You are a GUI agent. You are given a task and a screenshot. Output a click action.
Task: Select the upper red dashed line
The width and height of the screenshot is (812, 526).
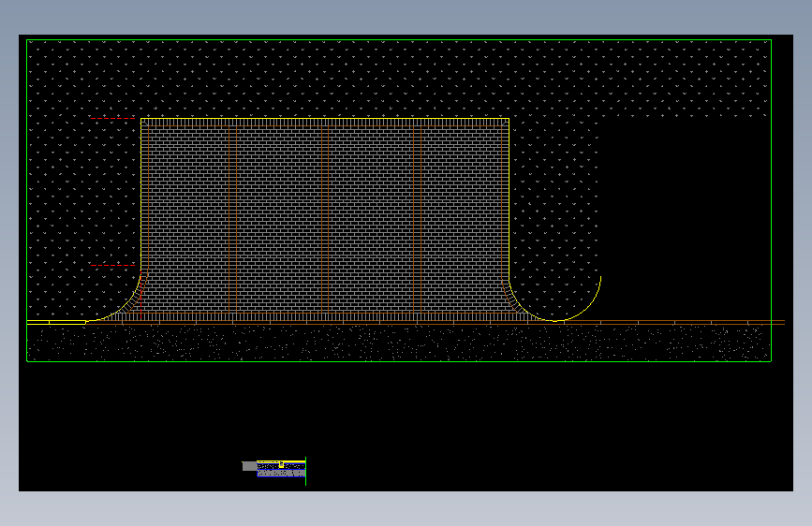pyautogui.click(x=113, y=119)
